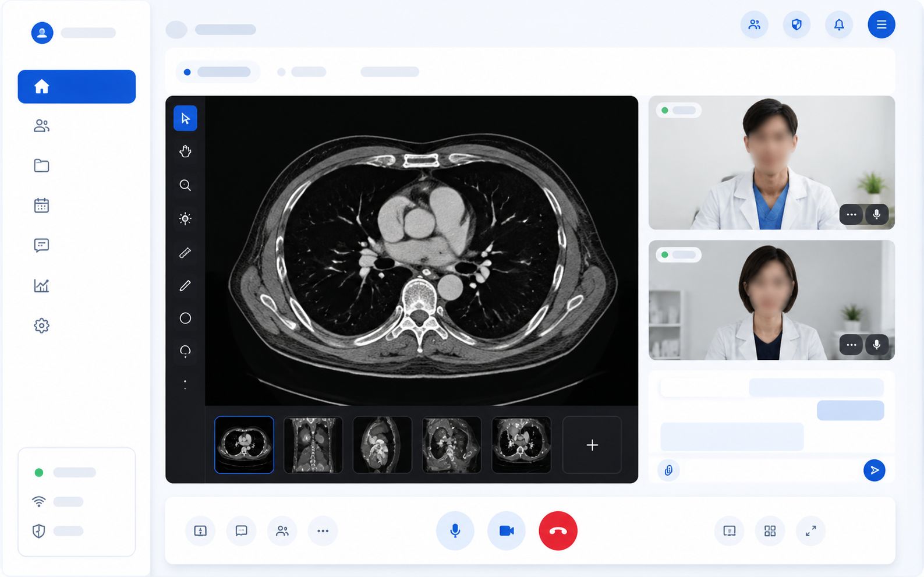Open the people icon in left sidebar
The width and height of the screenshot is (924, 577).
point(41,126)
